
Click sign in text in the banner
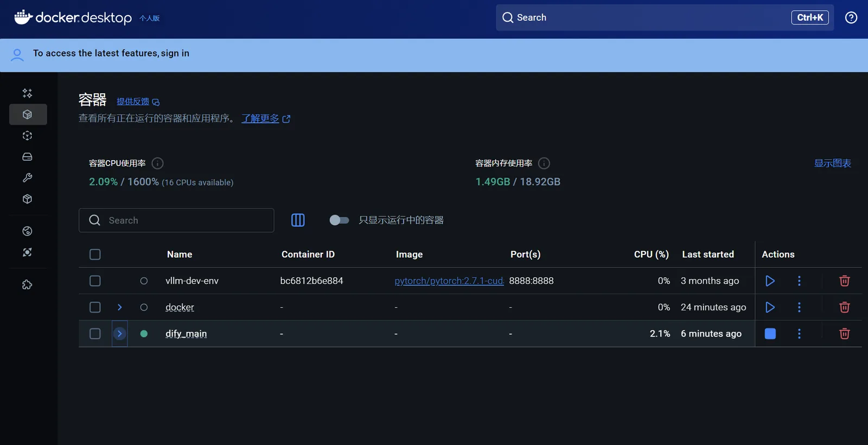[175, 53]
